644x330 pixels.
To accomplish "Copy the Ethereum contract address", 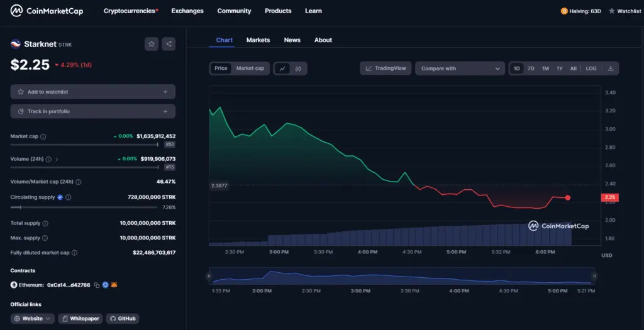I will pyautogui.click(x=97, y=285).
